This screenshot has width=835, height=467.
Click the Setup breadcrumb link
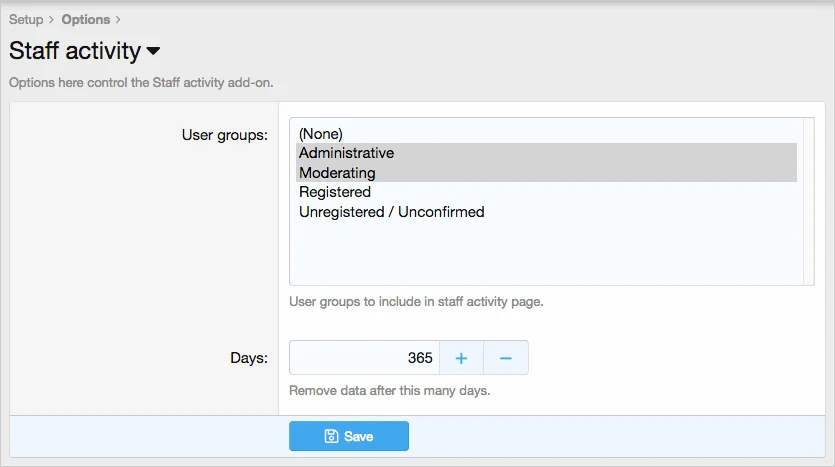pyautogui.click(x=26, y=19)
